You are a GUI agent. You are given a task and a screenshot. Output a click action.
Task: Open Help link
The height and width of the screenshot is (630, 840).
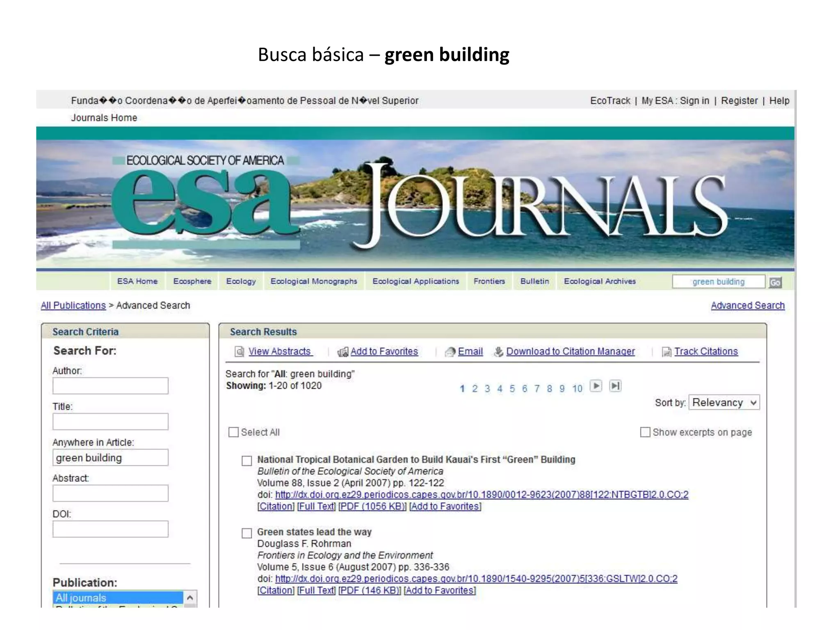click(779, 101)
